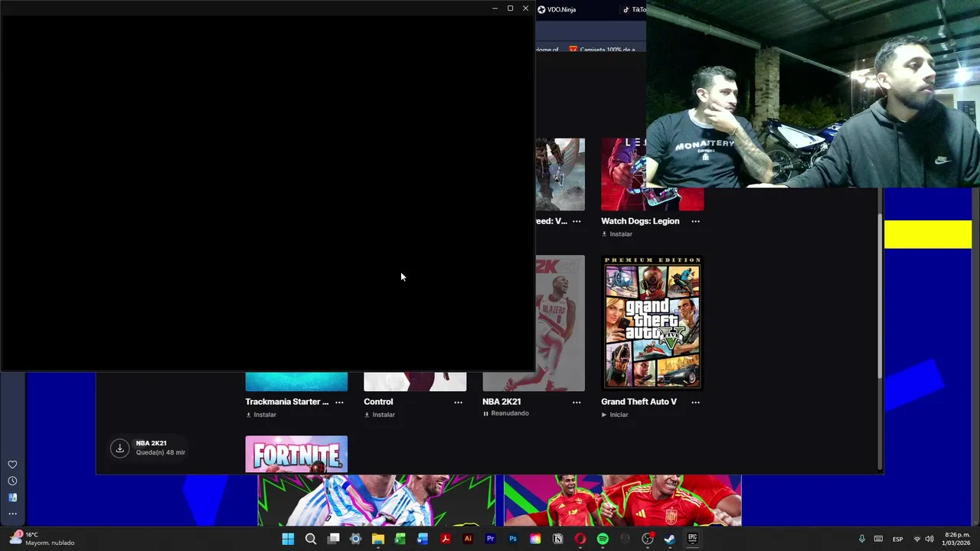Open touch keyboard tray icon
This screenshot has height=551, width=980.
(878, 539)
